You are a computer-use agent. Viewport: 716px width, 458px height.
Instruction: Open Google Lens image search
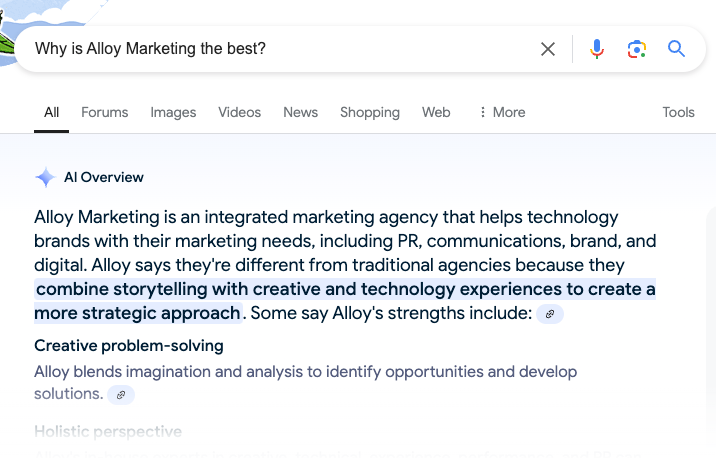click(x=637, y=49)
